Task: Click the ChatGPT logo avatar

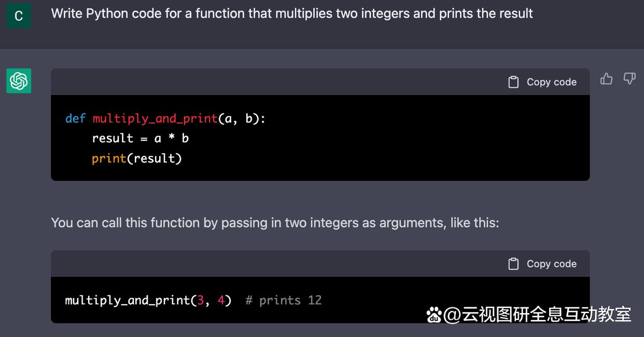Action: [19, 81]
